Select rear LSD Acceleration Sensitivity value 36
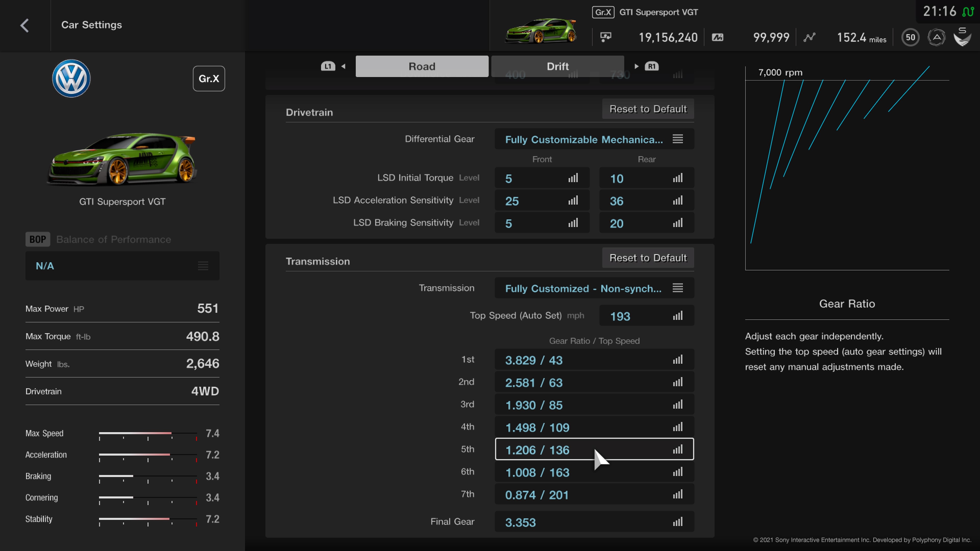Image resolution: width=980 pixels, height=551 pixels. coord(647,201)
